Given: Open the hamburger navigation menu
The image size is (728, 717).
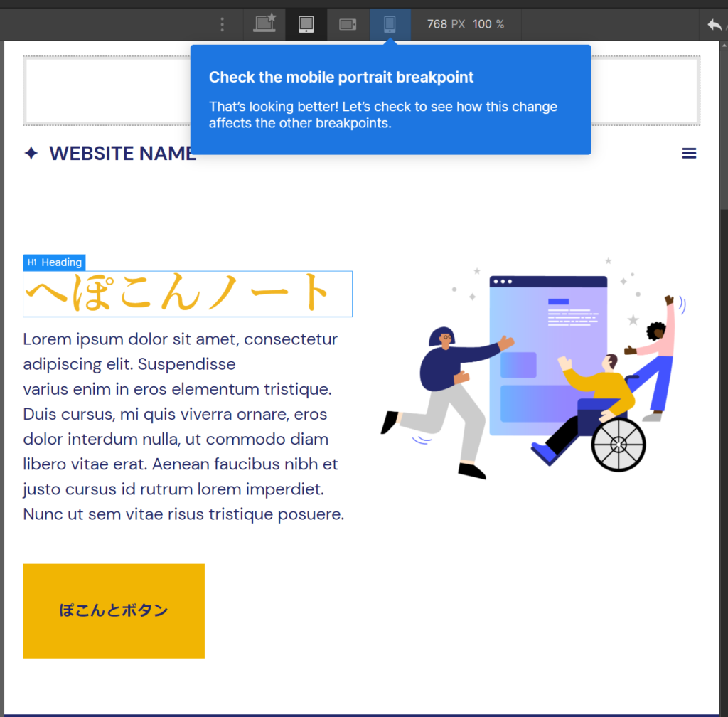Looking at the screenshot, I should pos(689,153).
